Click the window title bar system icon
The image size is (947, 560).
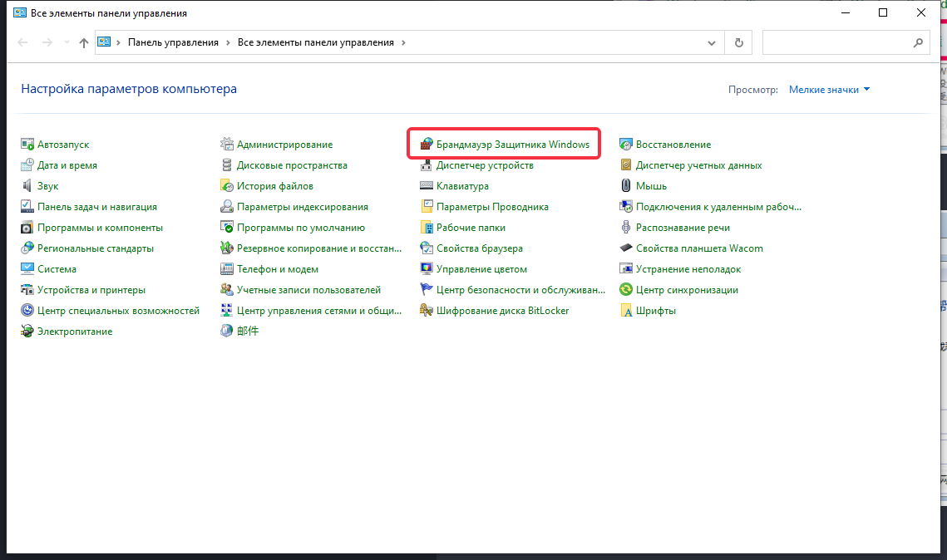click(x=20, y=12)
